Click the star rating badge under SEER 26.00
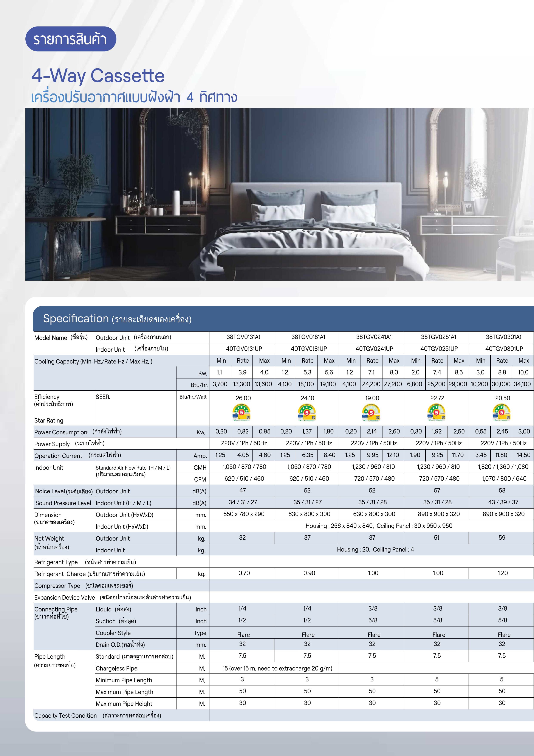 click(241, 413)
